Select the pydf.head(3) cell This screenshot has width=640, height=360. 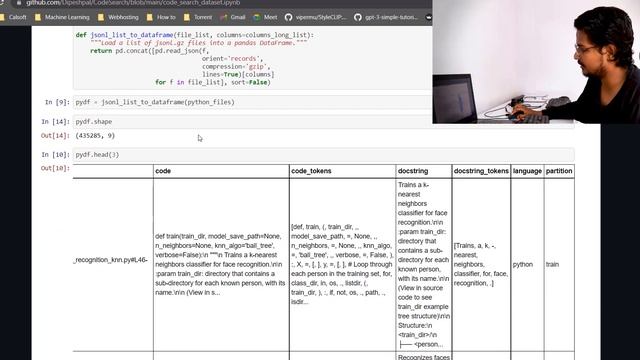[324, 155]
